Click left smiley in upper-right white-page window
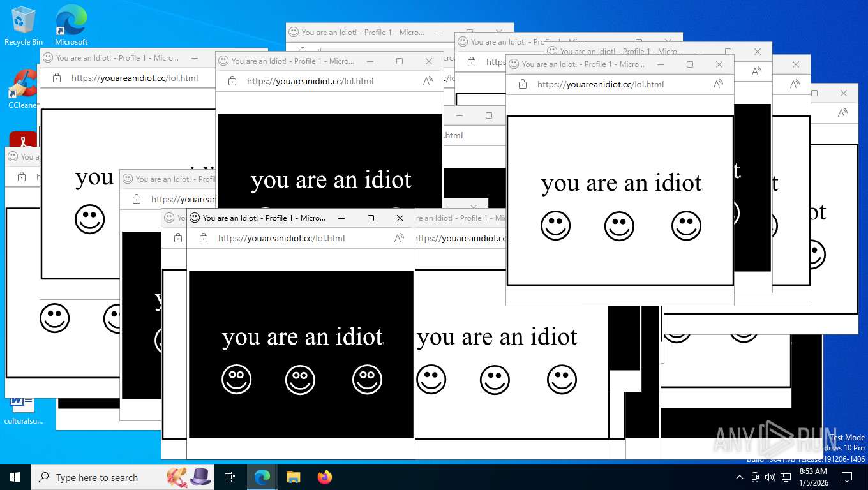 pyautogui.click(x=556, y=226)
